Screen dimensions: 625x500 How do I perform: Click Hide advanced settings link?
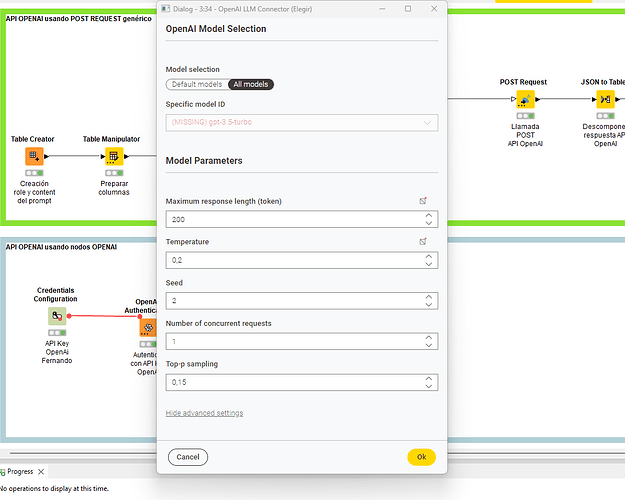(204, 413)
